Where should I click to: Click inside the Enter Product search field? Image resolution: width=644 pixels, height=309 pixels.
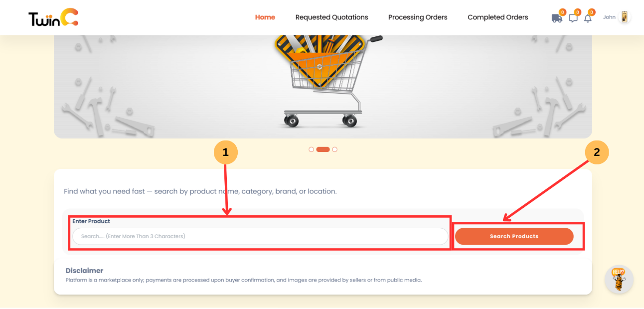point(260,236)
